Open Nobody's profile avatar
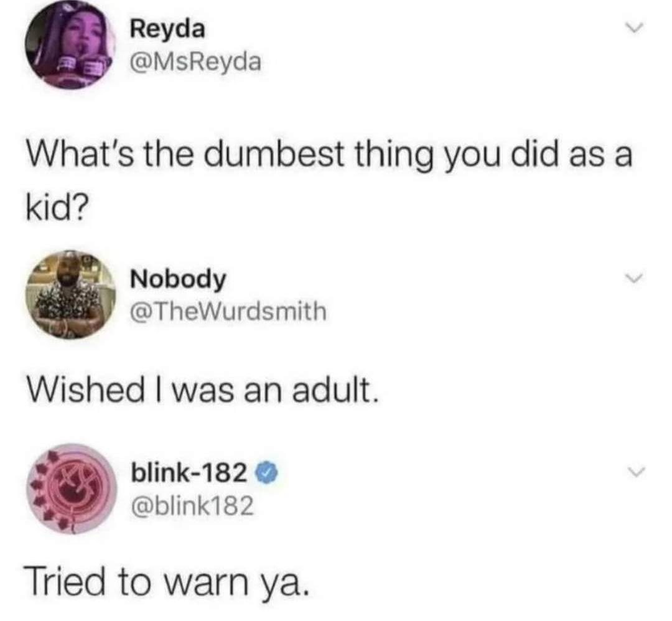The image size is (672, 621). tap(71, 295)
